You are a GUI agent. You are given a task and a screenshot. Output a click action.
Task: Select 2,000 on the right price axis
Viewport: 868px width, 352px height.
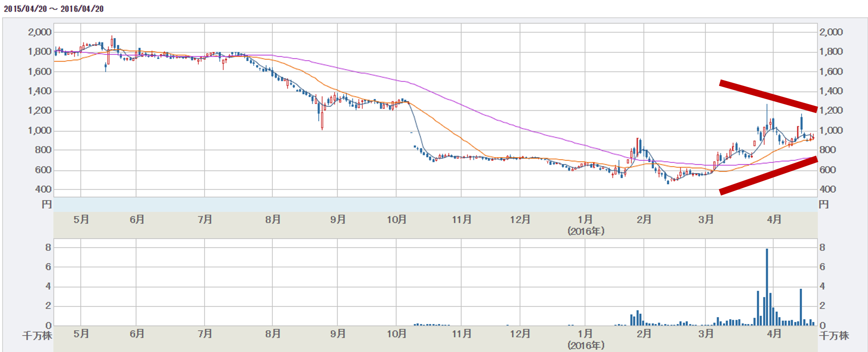click(x=831, y=32)
